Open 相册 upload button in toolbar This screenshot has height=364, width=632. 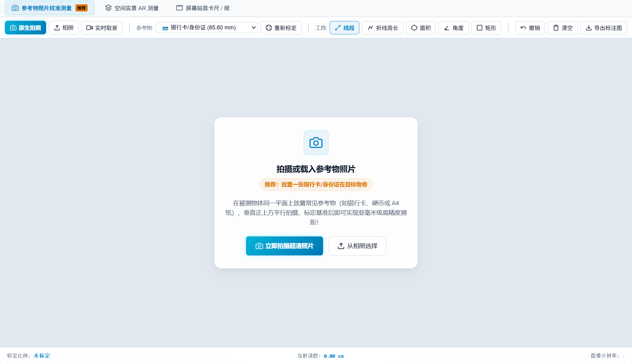tap(64, 28)
